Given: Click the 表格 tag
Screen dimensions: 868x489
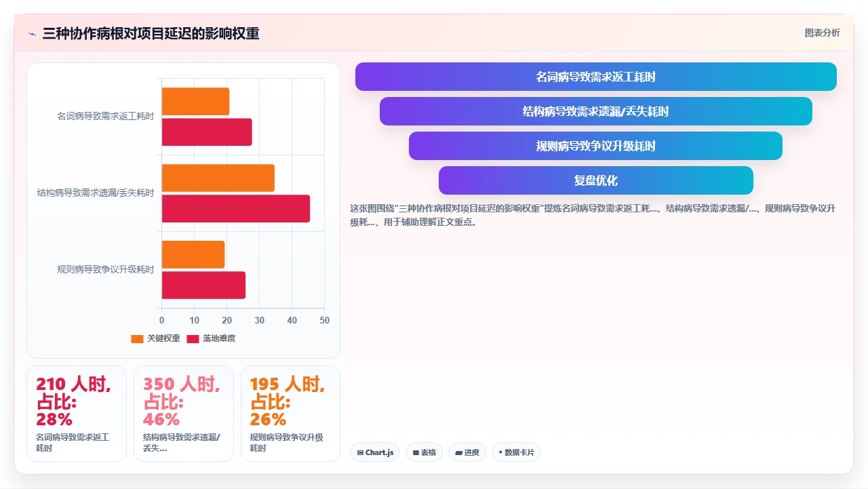Looking at the screenshot, I should click(424, 452).
